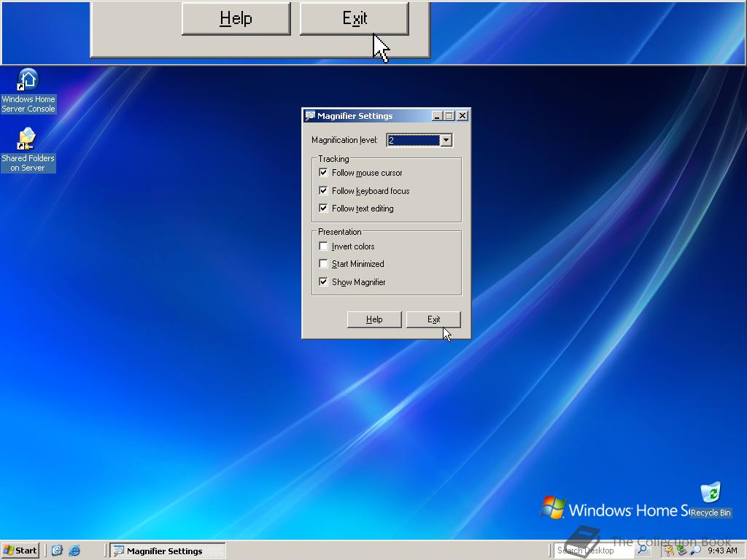Open Shared Folders on Server shortcut
The height and width of the screenshot is (560, 747).
[x=28, y=149]
